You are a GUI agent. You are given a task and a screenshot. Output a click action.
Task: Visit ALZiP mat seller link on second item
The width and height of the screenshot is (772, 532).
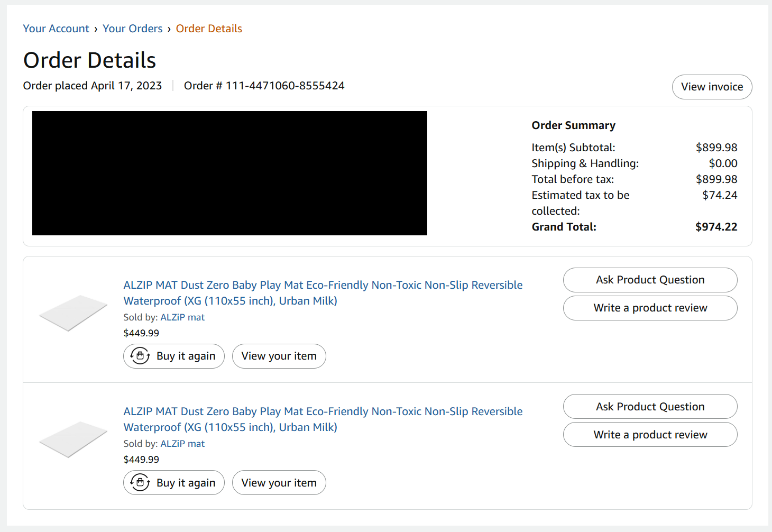click(182, 444)
